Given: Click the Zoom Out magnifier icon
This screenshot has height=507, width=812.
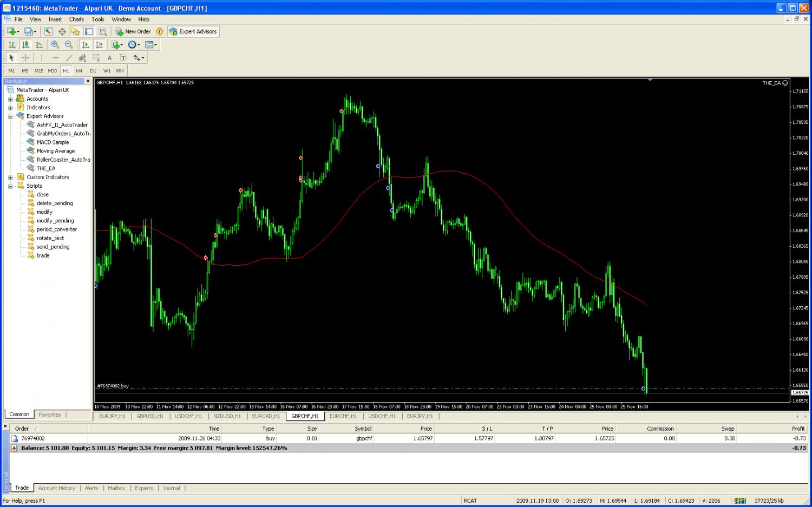Looking at the screenshot, I should pyautogui.click(x=69, y=45).
